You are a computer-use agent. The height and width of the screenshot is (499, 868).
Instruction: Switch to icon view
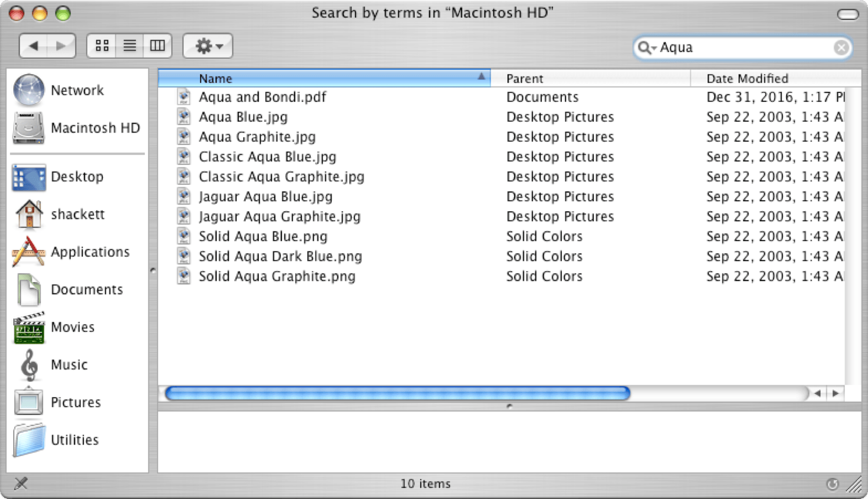click(x=101, y=46)
